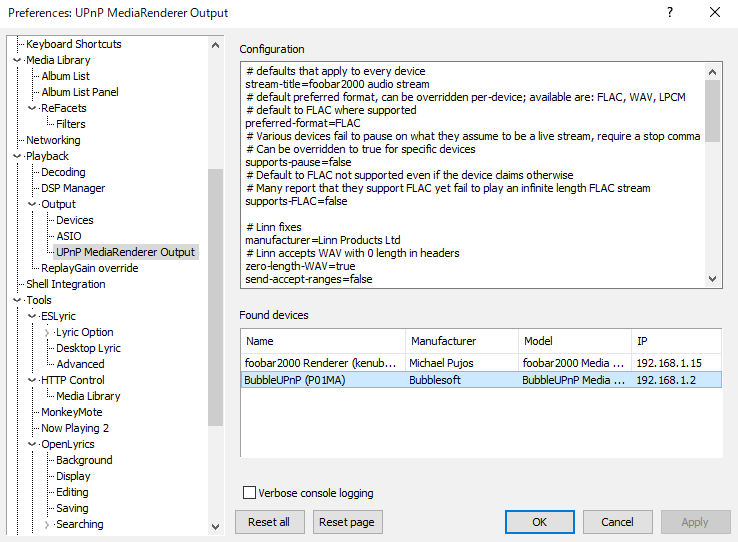Click the preferences tree scrollbar thumb

point(216,297)
